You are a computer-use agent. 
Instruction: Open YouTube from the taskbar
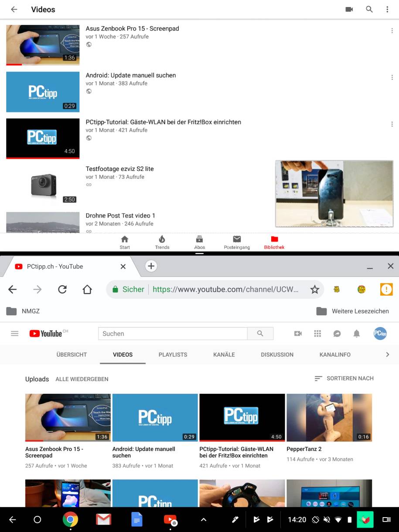click(170, 519)
